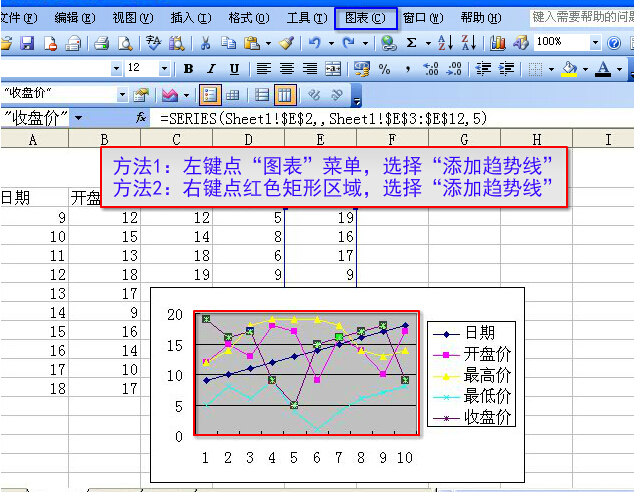Viewport: 634px width, 492px height.
Task: Toggle the chart Data Table button
Action: (232, 95)
